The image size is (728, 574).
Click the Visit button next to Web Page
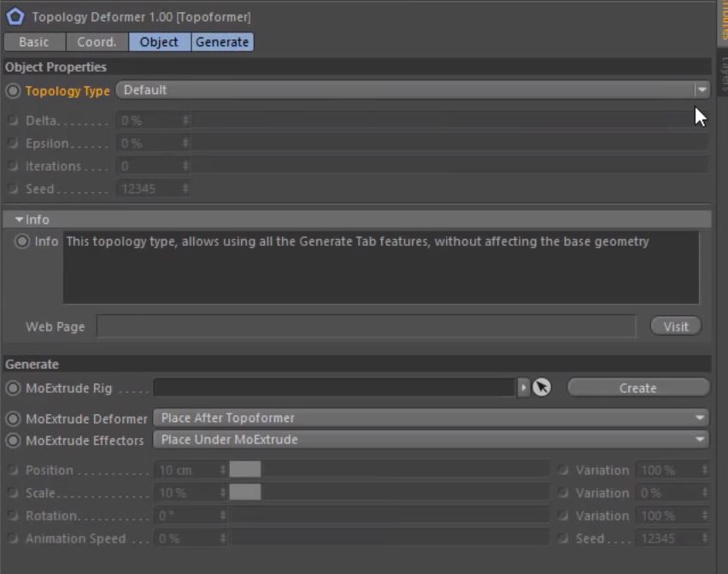(675, 326)
